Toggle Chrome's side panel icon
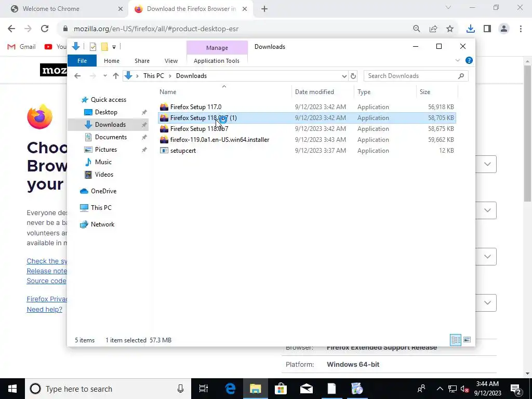Viewport: 532px width, 399px height. pos(487,29)
